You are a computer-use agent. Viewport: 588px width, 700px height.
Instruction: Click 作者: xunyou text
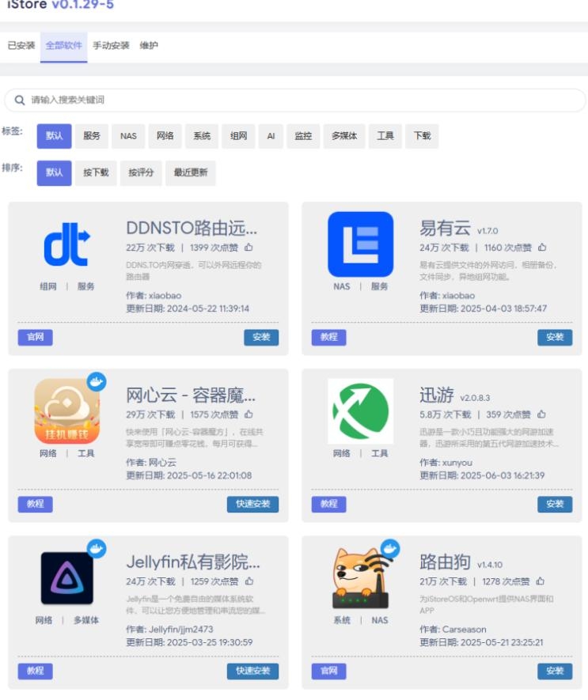[x=446, y=463]
